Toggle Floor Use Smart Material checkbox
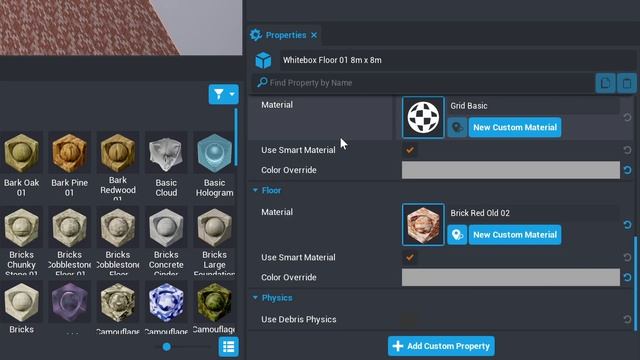 click(410, 258)
